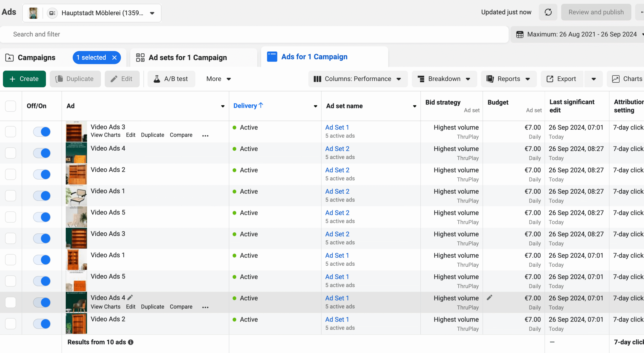Screen dimensions: 644x353
Task: Turn off the first Video Ads 3 toggle
Action: 42,131
